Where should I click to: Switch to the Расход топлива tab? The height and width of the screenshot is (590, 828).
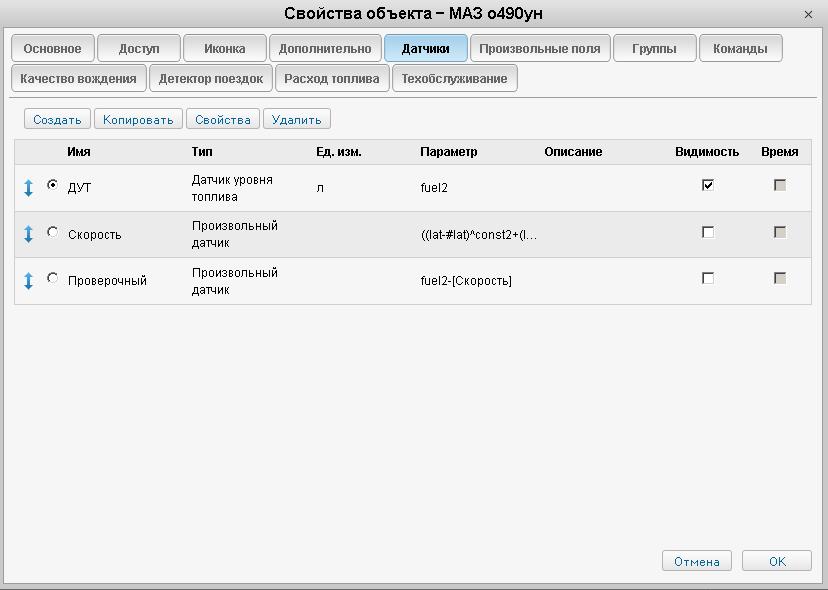click(x=332, y=78)
